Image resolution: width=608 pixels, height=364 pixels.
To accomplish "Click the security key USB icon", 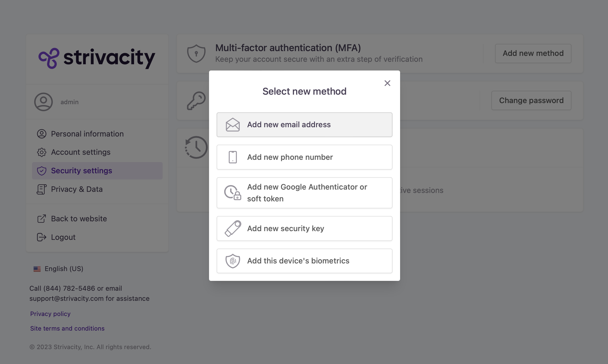I will 233,228.
